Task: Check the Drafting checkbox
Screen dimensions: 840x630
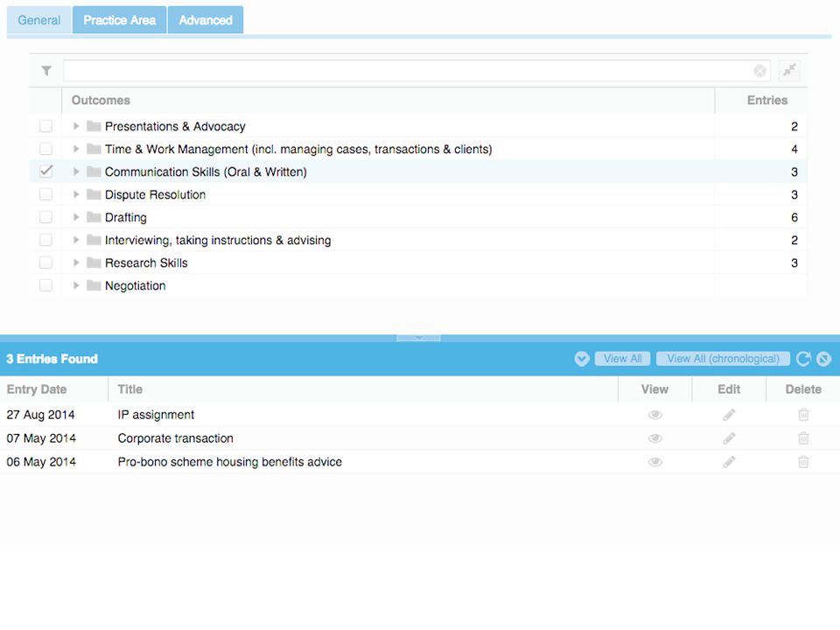Action: [x=46, y=218]
